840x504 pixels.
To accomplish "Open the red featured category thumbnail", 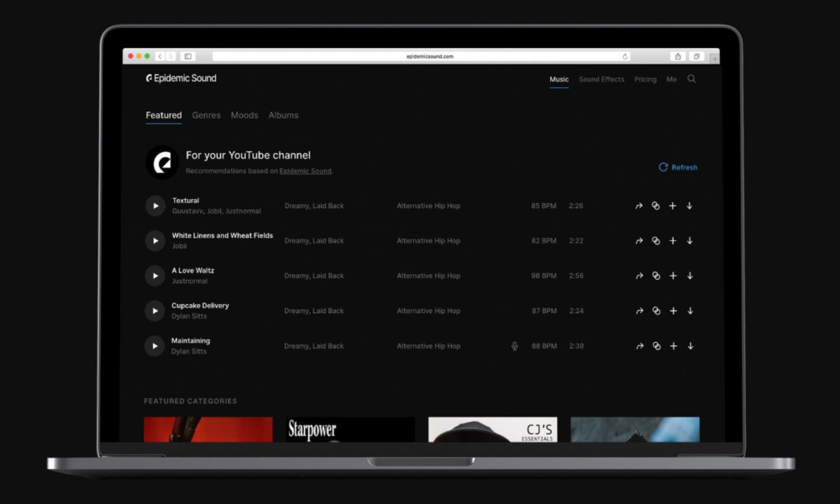I will (208, 429).
